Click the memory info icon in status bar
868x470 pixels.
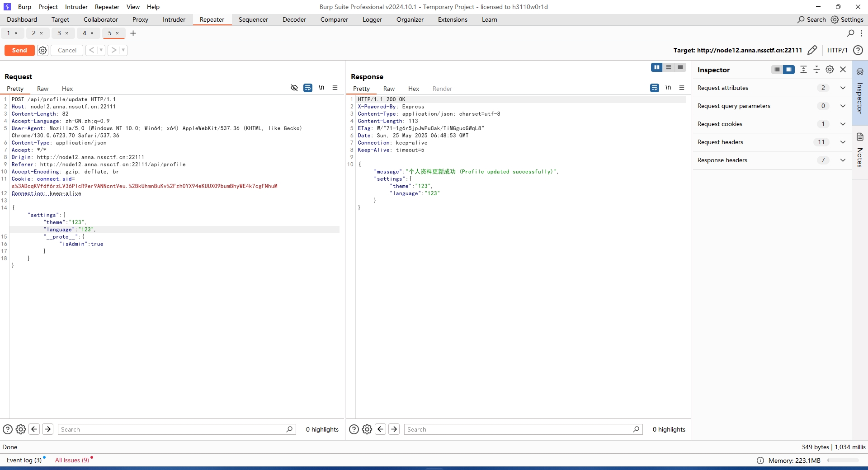point(760,461)
